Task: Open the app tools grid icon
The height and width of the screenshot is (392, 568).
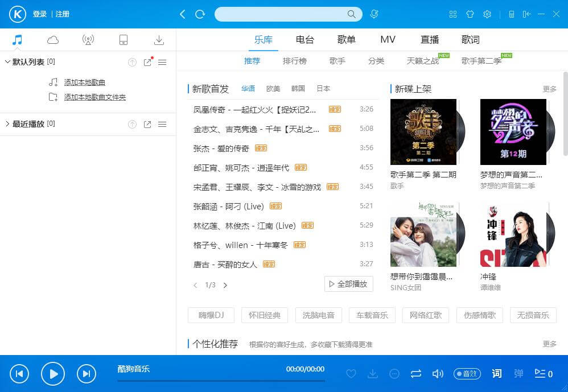Action: click(x=453, y=14)
